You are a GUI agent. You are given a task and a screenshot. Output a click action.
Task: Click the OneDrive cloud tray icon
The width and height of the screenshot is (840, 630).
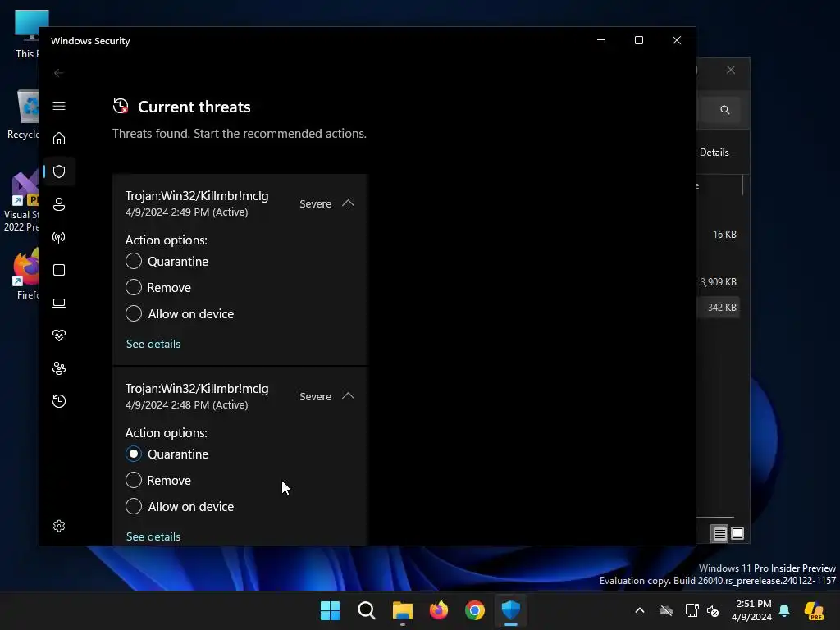[666, 610]
